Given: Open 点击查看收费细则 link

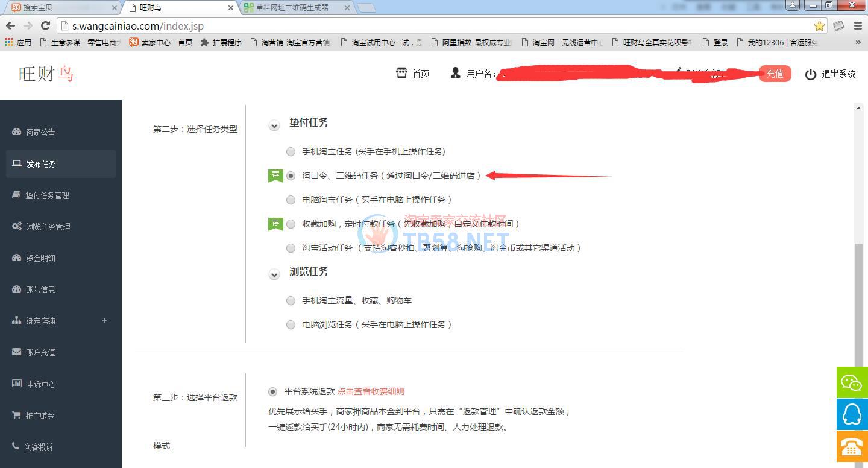Looking at the screenshot, I should [371, 391].
